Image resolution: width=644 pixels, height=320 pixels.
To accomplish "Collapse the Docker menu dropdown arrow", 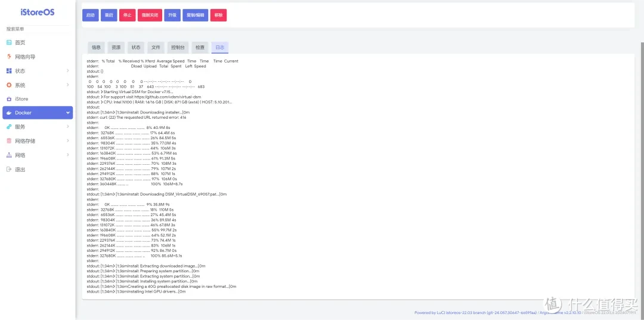I will [68, 113].
